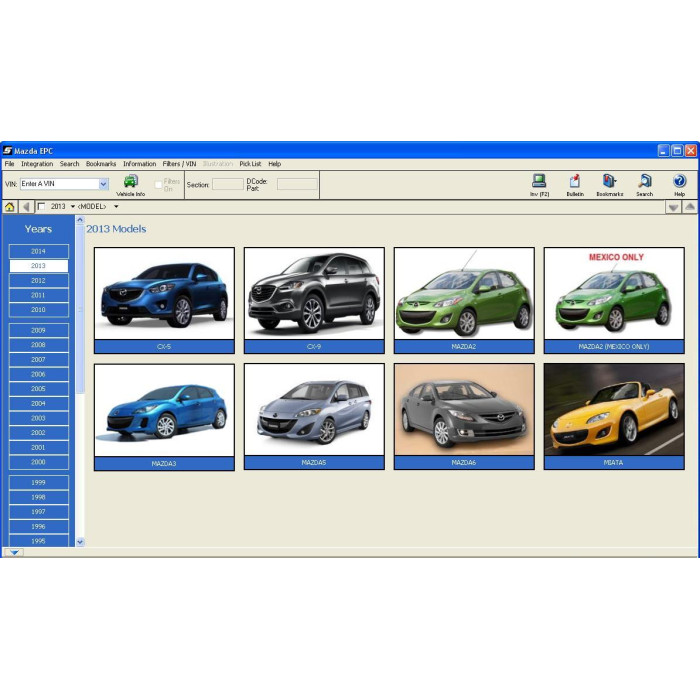Select year 1997
This screenshot has height=700, width=700.
pyautogui.click(x=38, y=512)
